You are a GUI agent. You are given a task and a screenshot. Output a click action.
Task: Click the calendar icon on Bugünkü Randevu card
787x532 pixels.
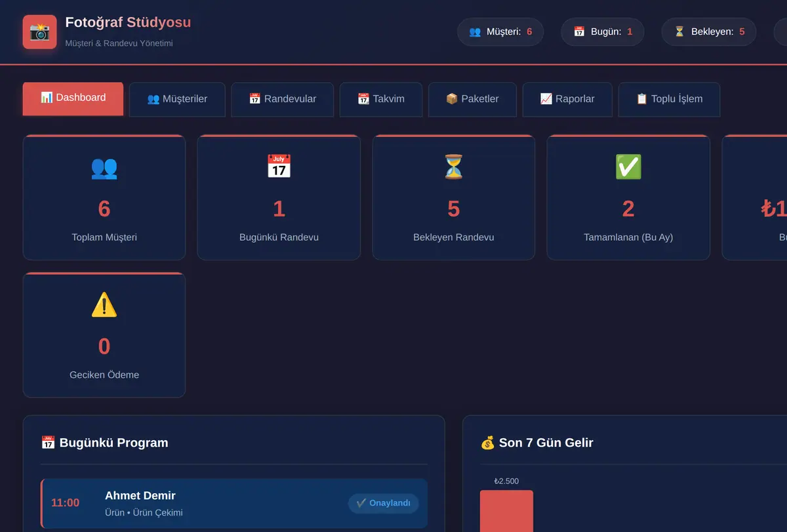point(279,167)
